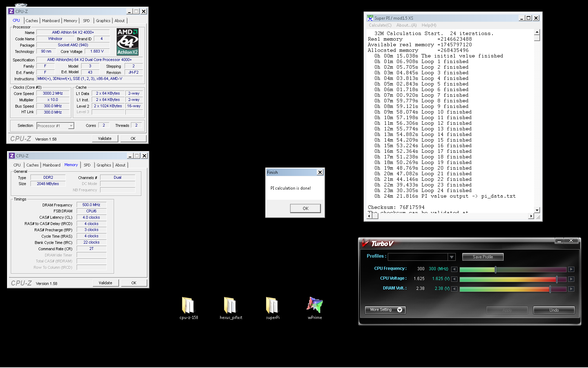The image size is (588, 368).
Task: Open the TurboV Profiles dropdown
Action: (x=452, y=257)
